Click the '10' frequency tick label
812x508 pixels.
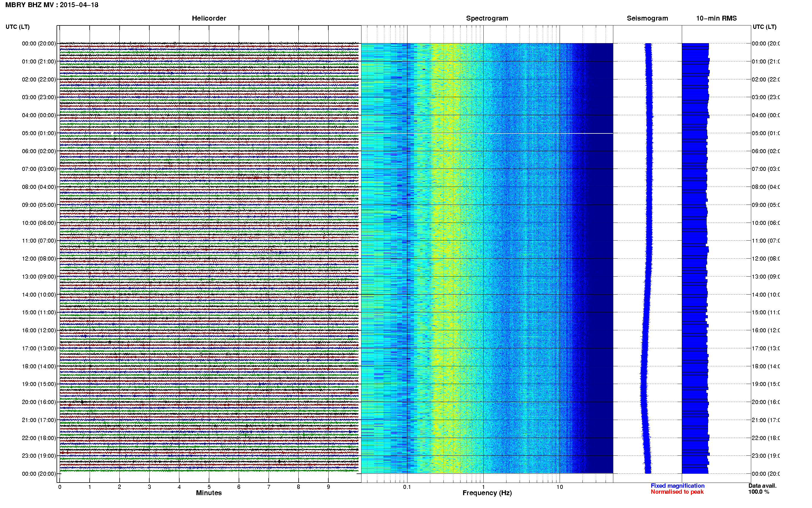coord(560,487)
